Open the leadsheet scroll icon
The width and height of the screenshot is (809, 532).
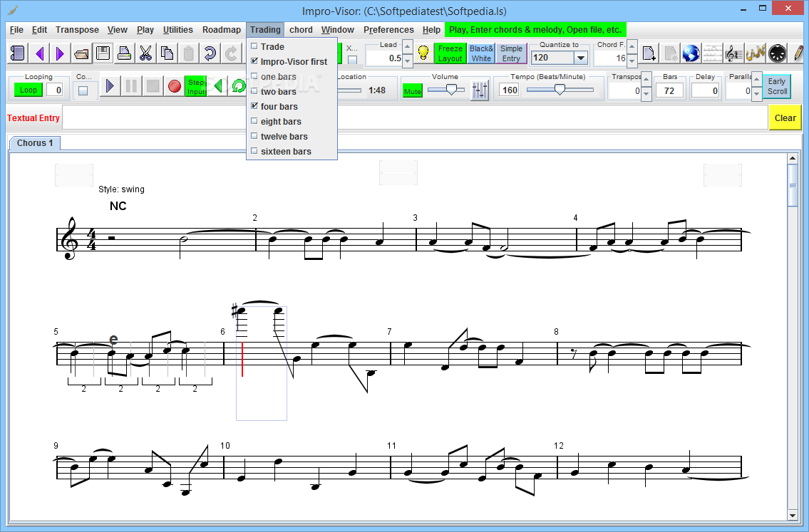pyautogui.click(x=18, y=53)
